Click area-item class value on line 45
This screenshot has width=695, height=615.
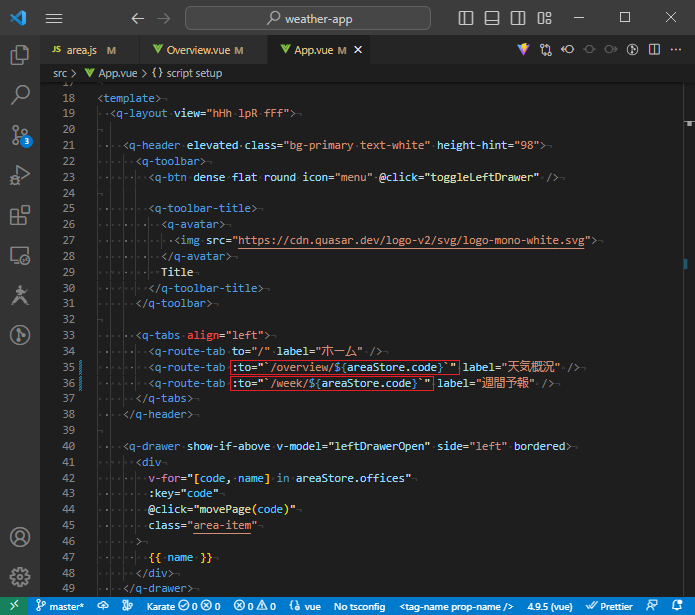click(x=222, y=525)
